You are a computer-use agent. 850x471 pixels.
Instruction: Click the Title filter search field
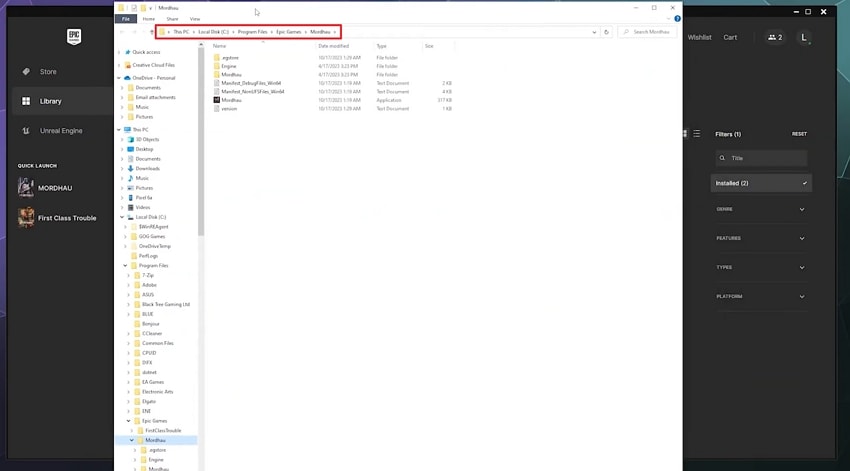point(761,158)
